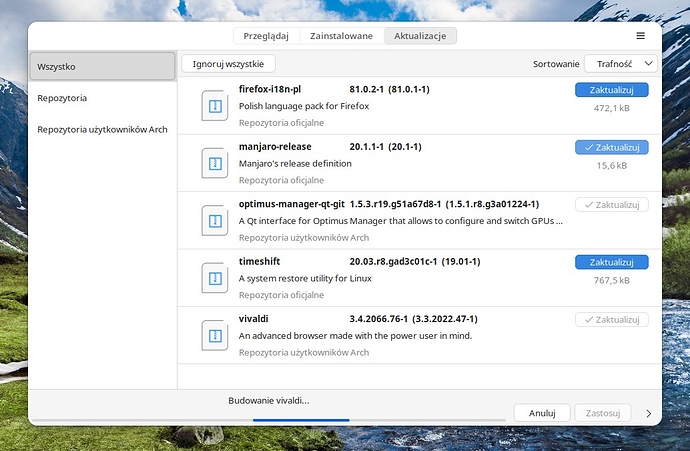Click the vivaldi package name
The height and width of the screenshot is (451, 690).
point(253,319)
